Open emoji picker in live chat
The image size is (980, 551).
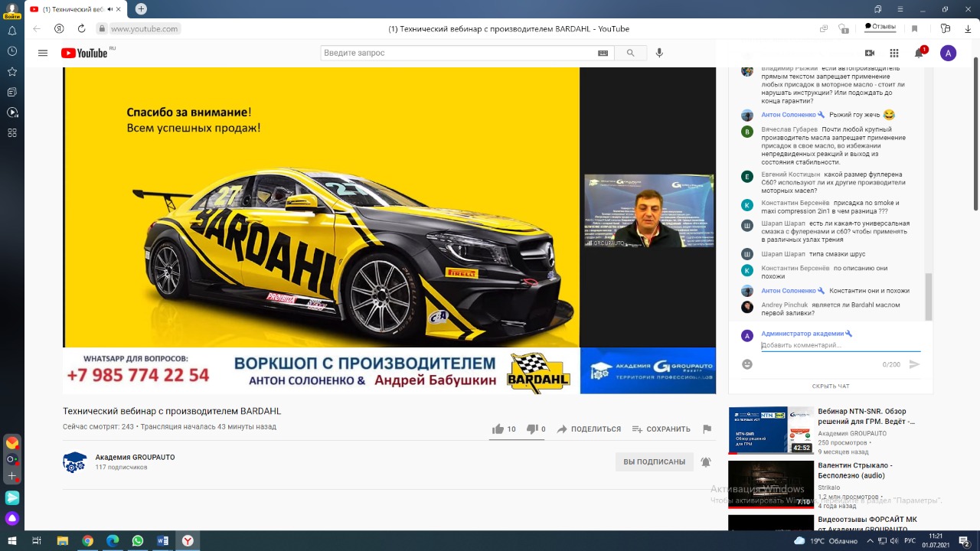pyautogui.click(x=747, y=364)
